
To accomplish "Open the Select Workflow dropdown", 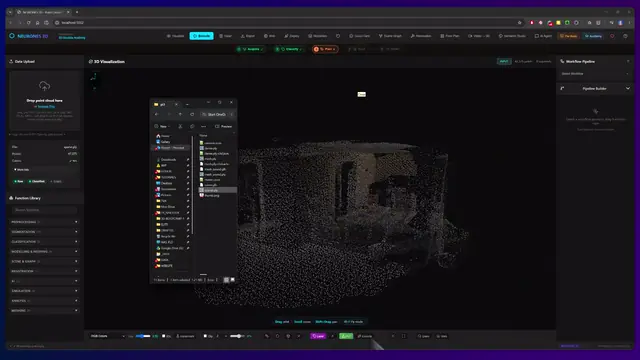I will (595, 74).
